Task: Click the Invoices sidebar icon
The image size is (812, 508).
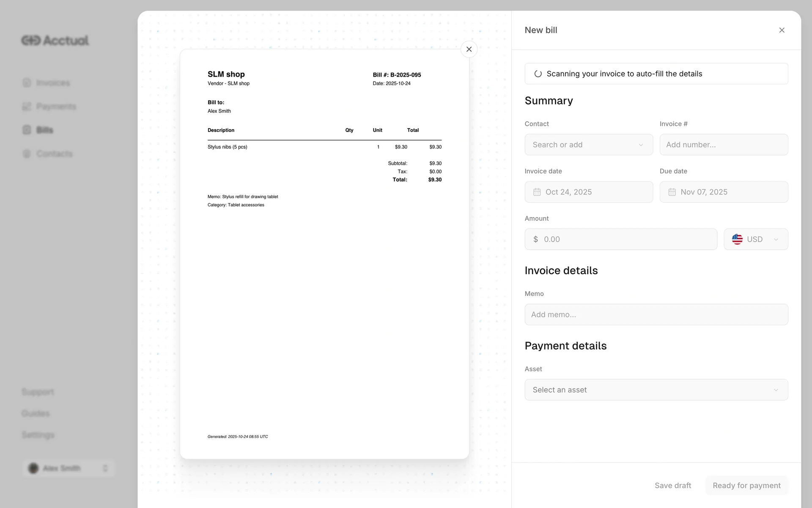Action: click(27, 83)
